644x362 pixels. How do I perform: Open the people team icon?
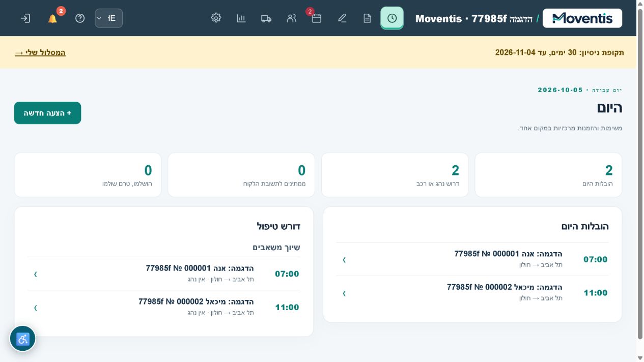coord(291,18)
